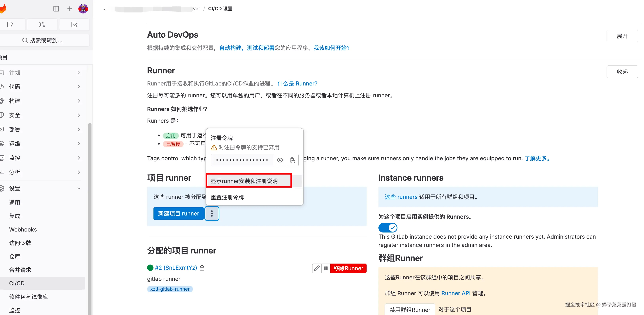This screenshot has height=315, width=644.
Task: Open the merge requests icon in sidebar
Action: [x=42, y=25]
